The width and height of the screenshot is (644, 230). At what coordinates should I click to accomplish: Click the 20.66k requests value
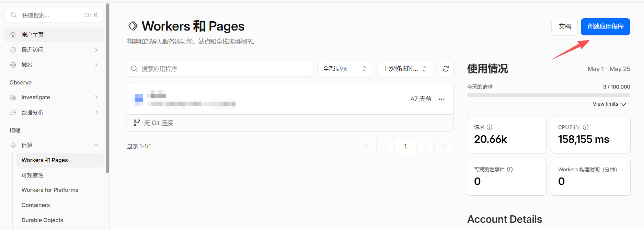tap(491, 139)
